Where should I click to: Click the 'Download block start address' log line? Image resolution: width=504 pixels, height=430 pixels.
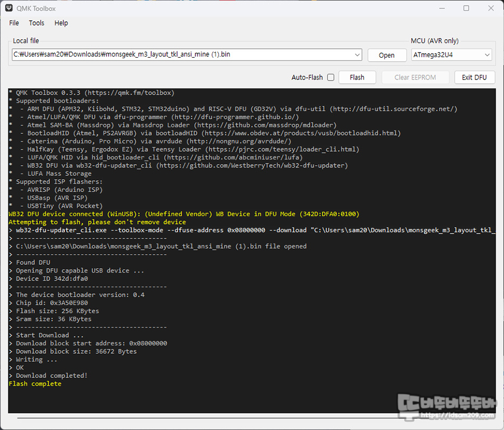click(x=88, y=343)
